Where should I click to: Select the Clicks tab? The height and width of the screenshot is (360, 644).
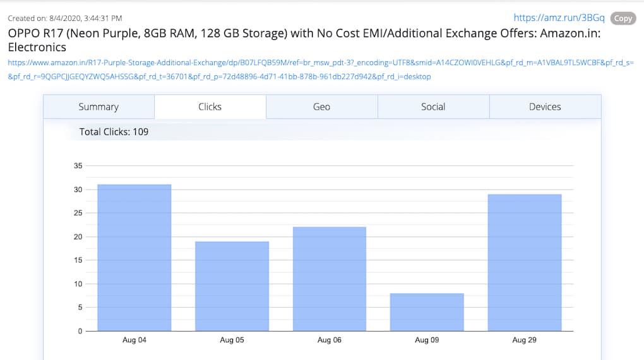coord(210,107)
